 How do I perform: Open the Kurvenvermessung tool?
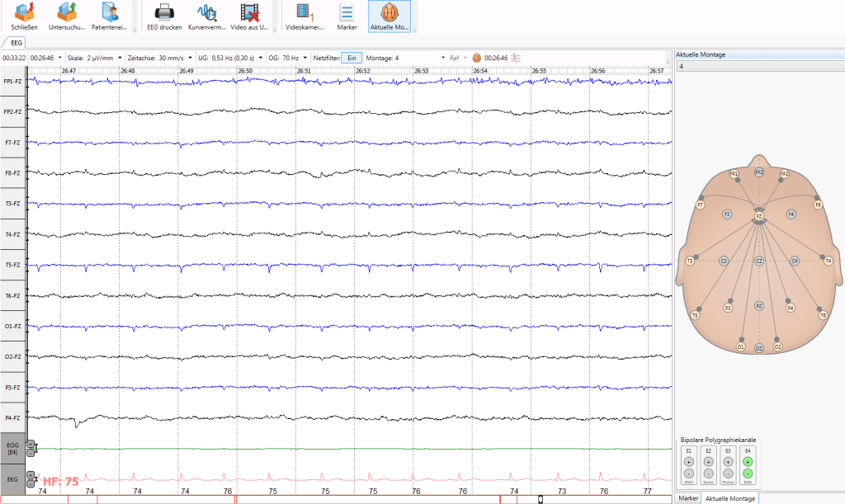coord(206,16)
